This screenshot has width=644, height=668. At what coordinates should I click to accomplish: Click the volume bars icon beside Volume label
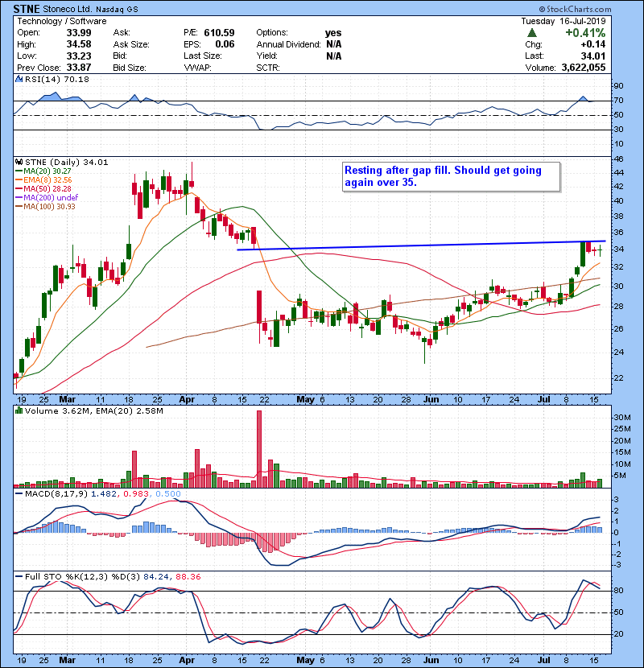[19, 410]
